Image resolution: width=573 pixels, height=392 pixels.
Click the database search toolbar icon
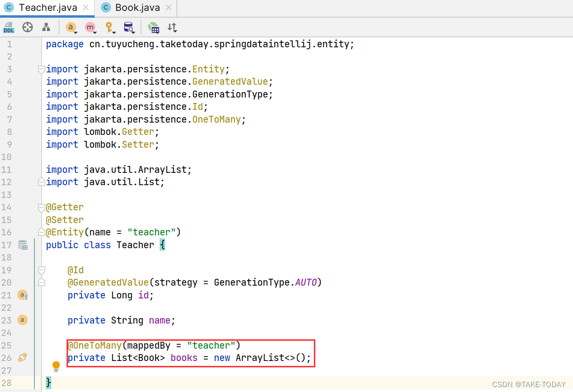pyautogui.click(x=129, y=28)
